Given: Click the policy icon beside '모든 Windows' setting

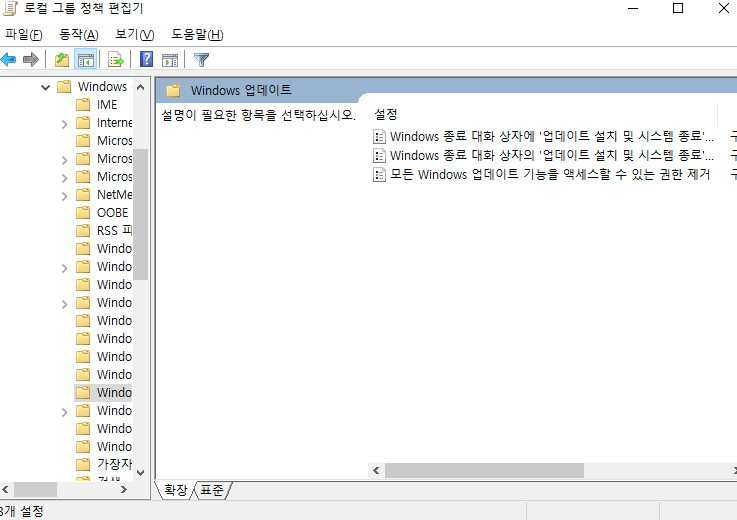Looking at the screenshot, I should click(x=379, y=174).
